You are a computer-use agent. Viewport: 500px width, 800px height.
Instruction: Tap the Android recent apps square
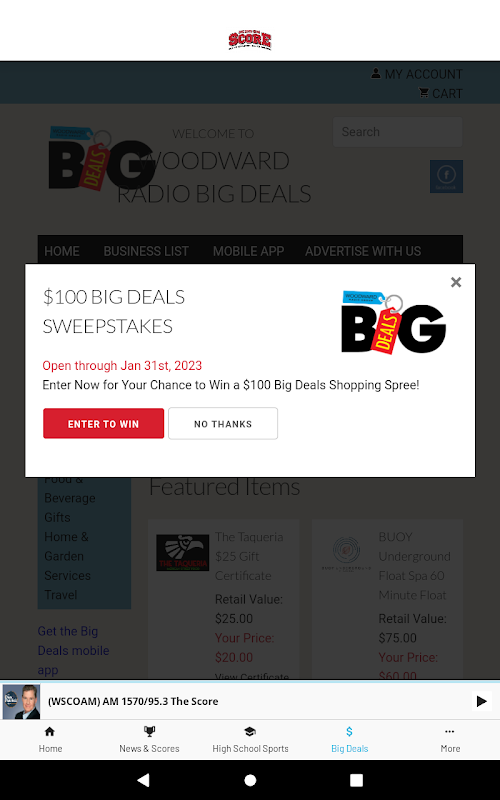coord(356,780)
